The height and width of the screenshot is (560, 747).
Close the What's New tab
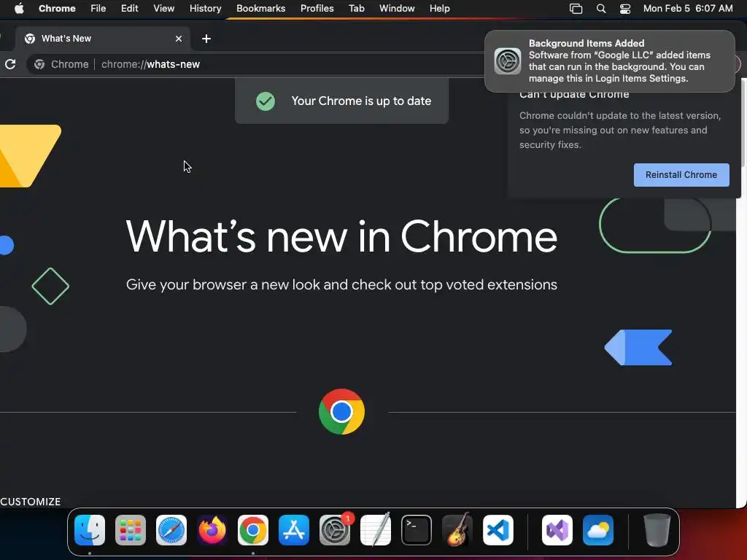pos(179,39)
